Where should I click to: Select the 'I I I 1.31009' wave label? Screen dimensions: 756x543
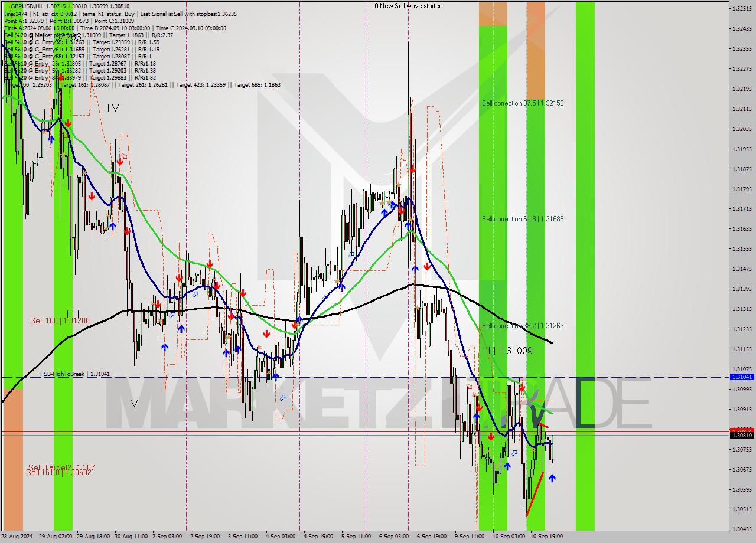(507, 351)
